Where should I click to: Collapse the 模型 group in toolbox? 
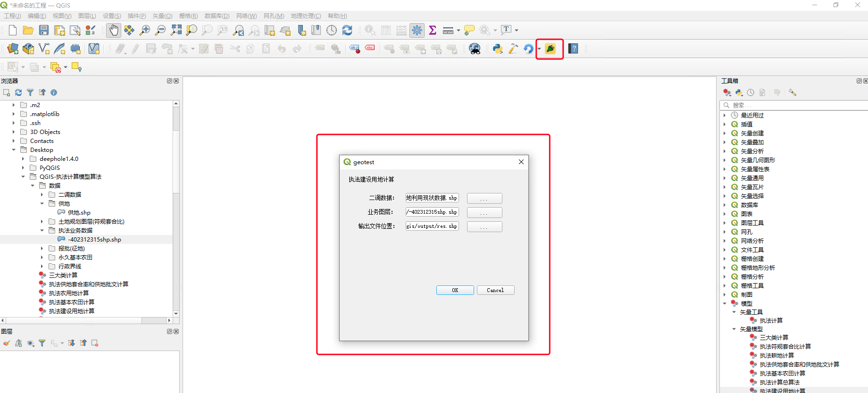pyautogui.click(x=725, y=303)
